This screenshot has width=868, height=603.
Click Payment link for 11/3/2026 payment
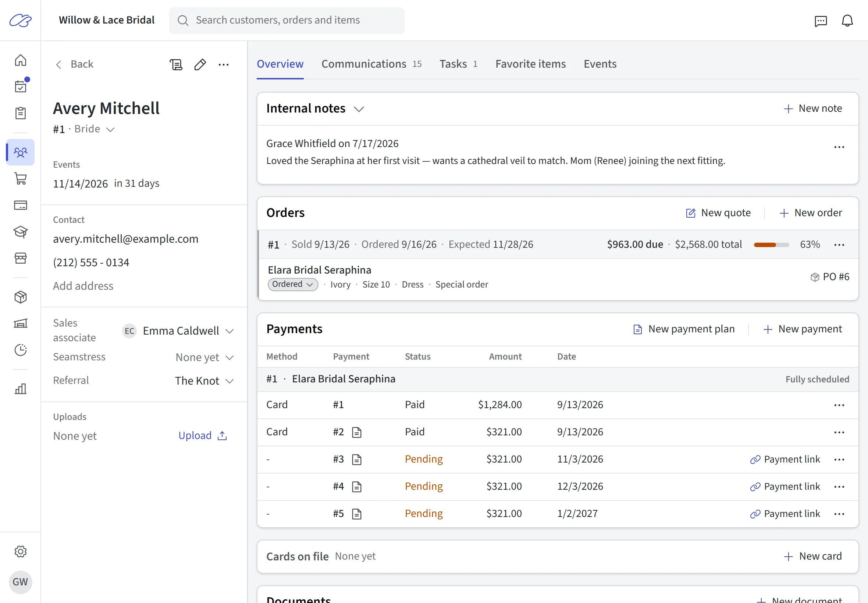pyautogui.click(x=785, y=460)
